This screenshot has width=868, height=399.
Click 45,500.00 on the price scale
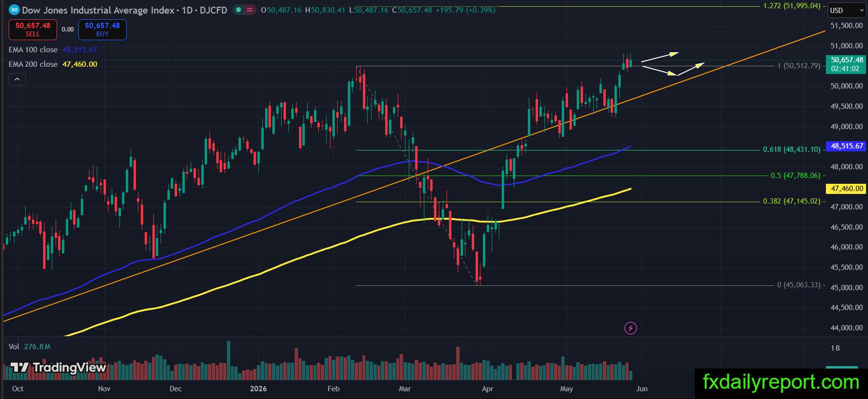tap(847, 267)
